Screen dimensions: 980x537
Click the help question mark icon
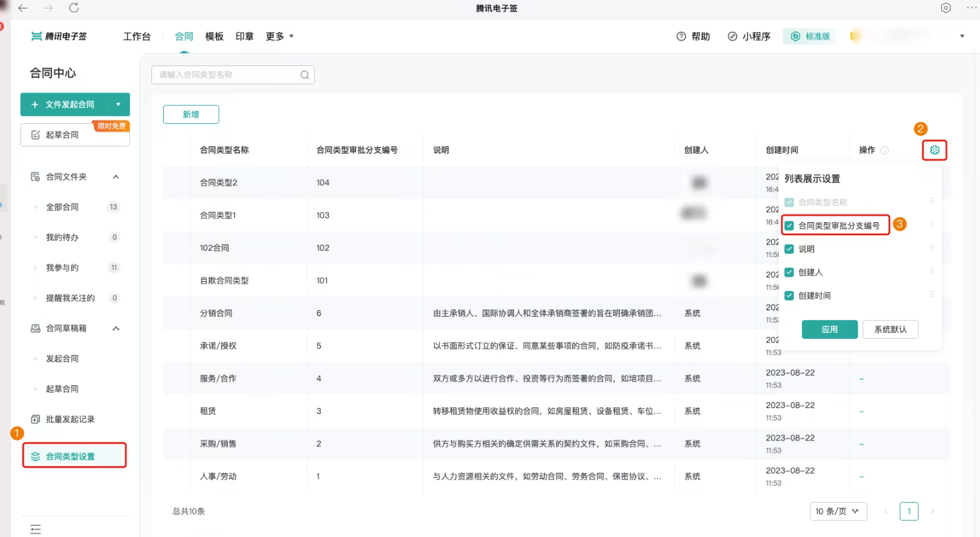(x=681, y=37)
